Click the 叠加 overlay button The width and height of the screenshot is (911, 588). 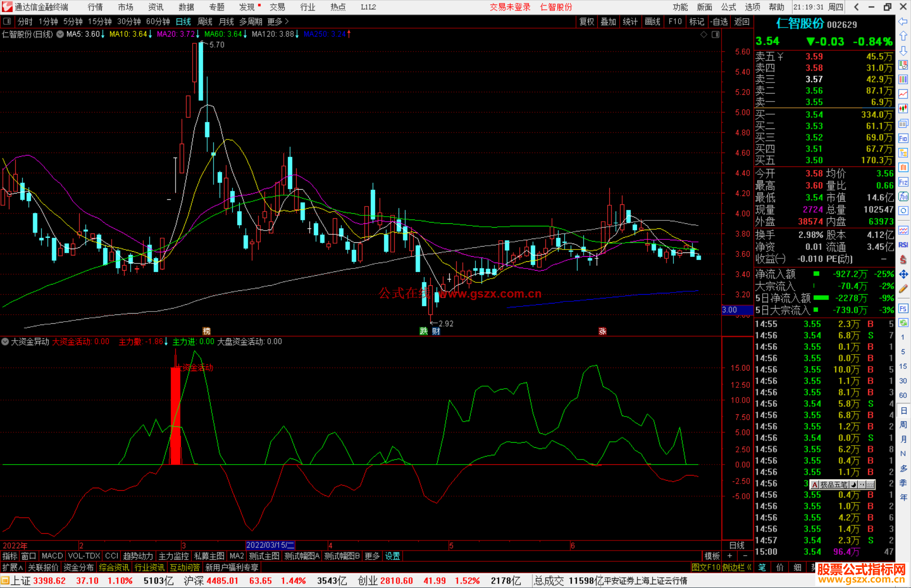tap(608, 21)
